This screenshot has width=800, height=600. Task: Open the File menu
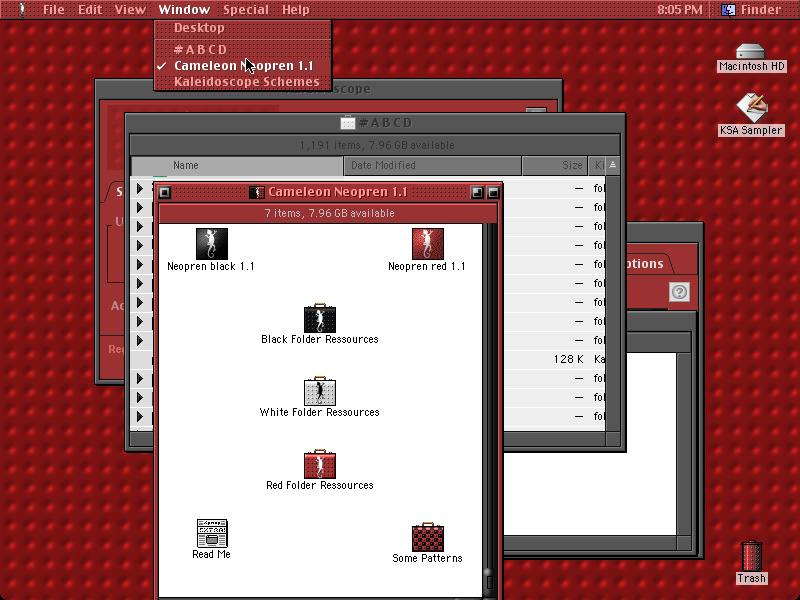click(x=54, y=10)
